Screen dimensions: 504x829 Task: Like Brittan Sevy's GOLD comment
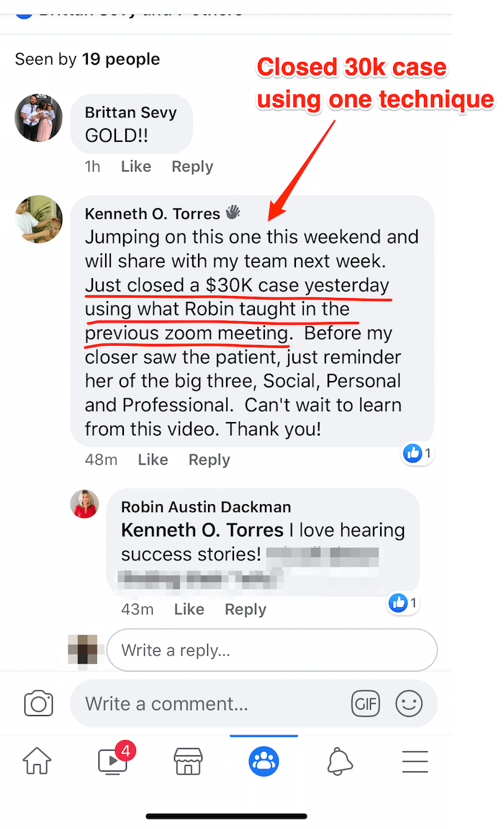pyautogui.click(x=136, y=166)
